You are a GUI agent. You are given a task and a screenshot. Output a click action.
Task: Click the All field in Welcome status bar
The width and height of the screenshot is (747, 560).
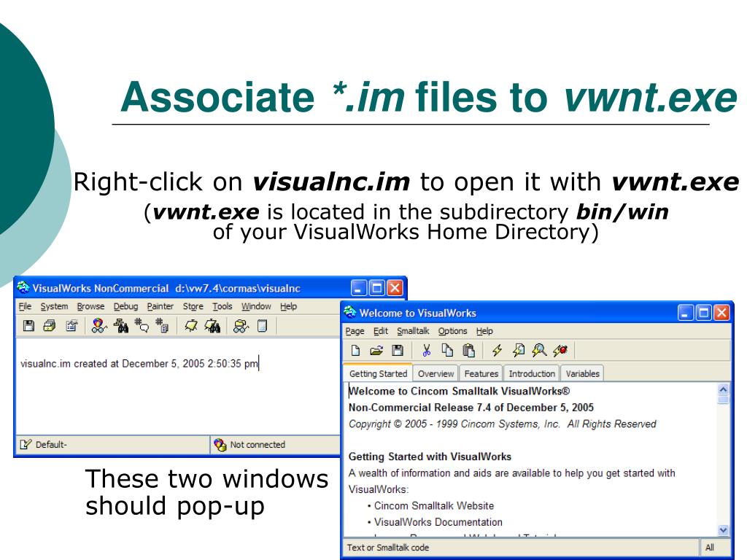coord(715,548)
